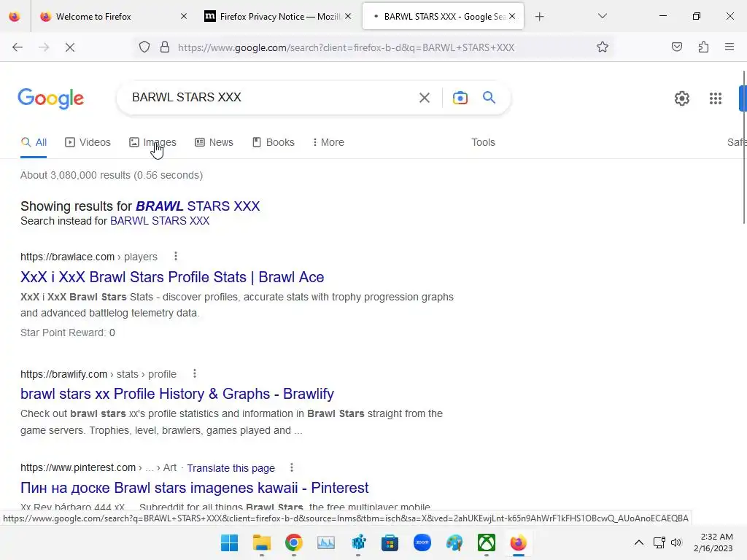Viewport: 747px width, 560px height.
Task: Close the Welcome to Firefox tab
Action: tap(184, 16)
